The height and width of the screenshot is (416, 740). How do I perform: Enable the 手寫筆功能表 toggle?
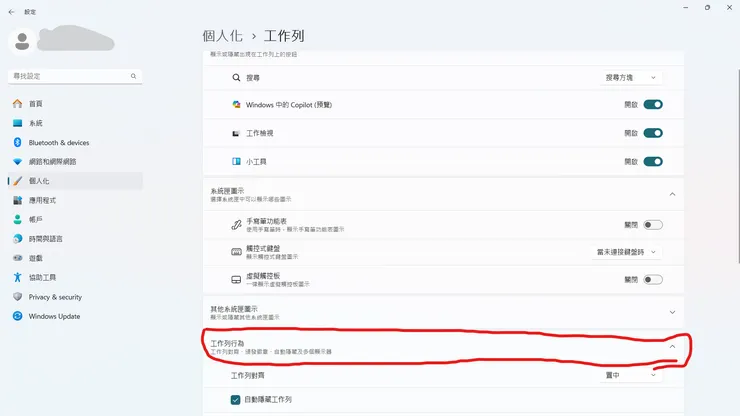tap(653, 225)
